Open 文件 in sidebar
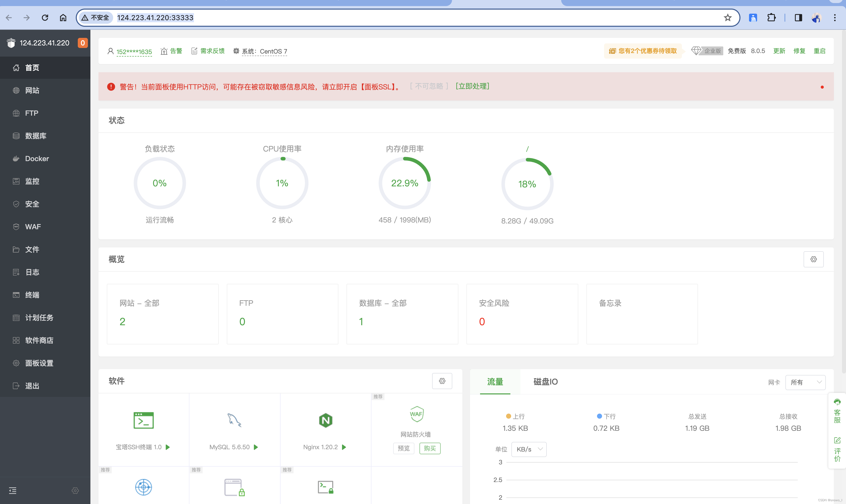The height and width of the screenshot is (504, 846). tap(45, 250)
